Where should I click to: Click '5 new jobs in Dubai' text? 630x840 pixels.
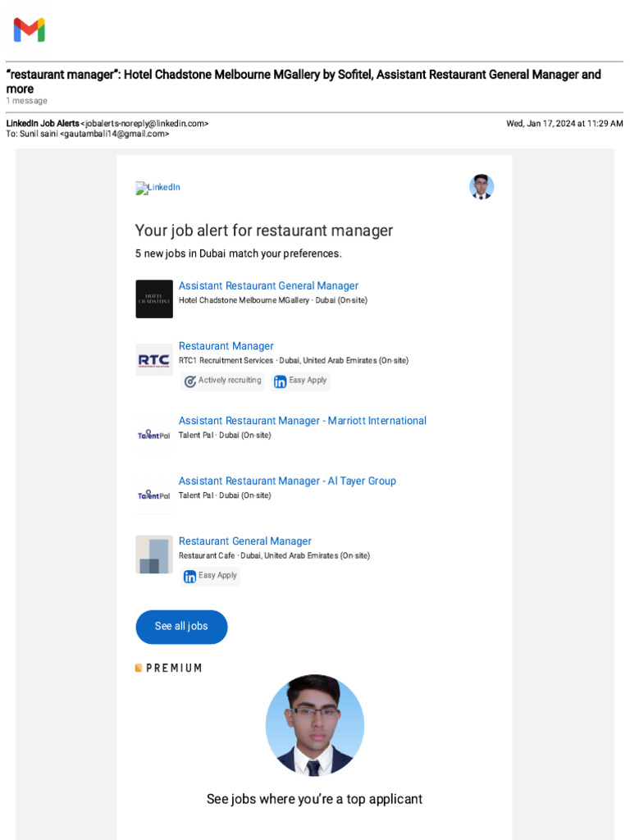[239, 253]
